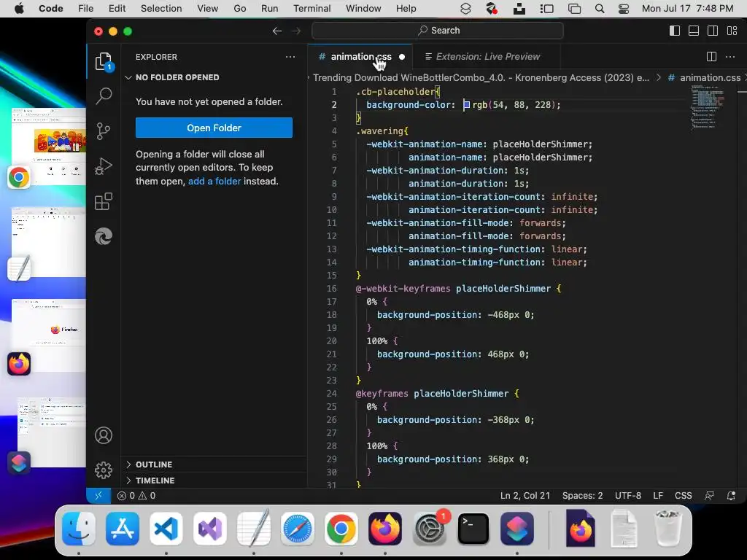The width and height of the screenshot is (747, 560).
Task: Open the View menu
Action: pos(207,9)
